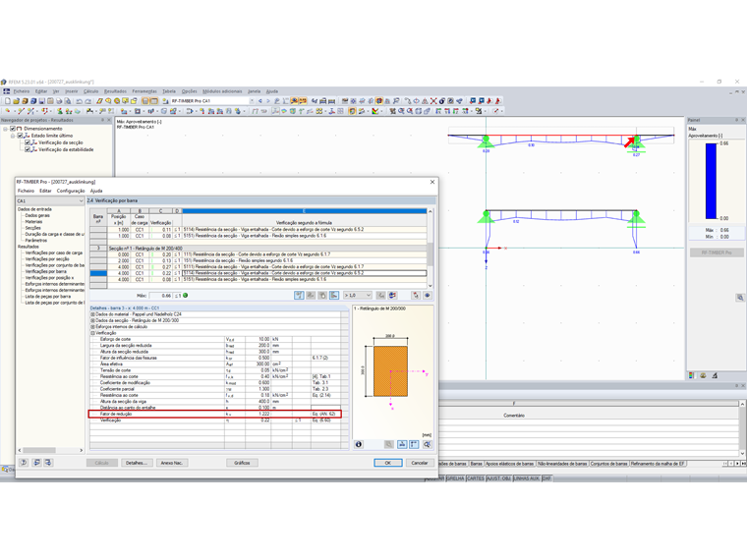This screenshot has width=747, height=560.
Task: Click export icon right of >1,0 dropdown
Action: point(380,296)
